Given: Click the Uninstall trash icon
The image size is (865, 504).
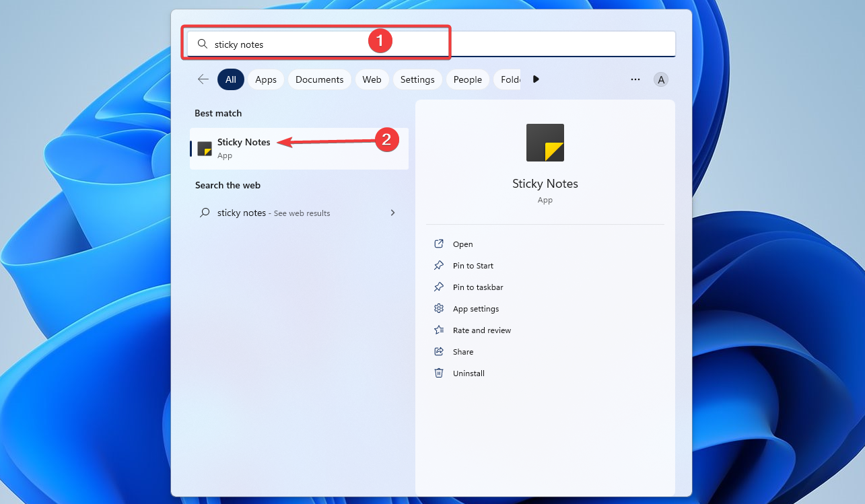Looking at the screenshot, I should coord(439,373).
